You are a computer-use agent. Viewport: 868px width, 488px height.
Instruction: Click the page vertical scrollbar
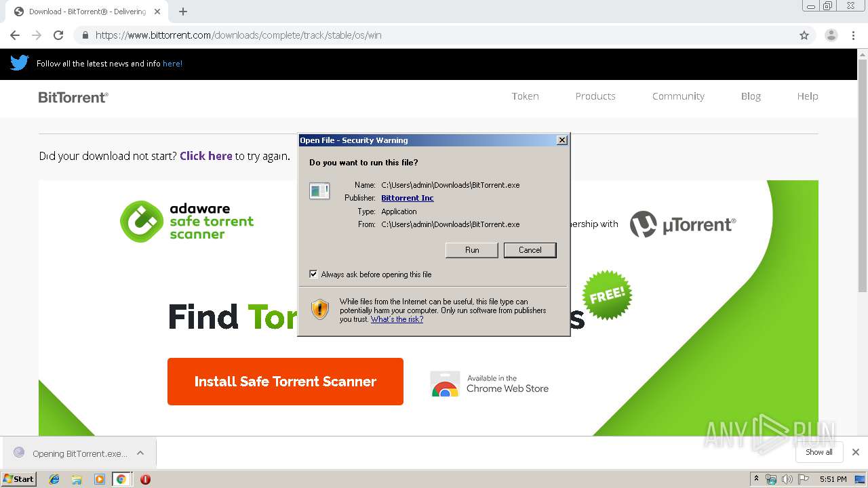point(863,174)
